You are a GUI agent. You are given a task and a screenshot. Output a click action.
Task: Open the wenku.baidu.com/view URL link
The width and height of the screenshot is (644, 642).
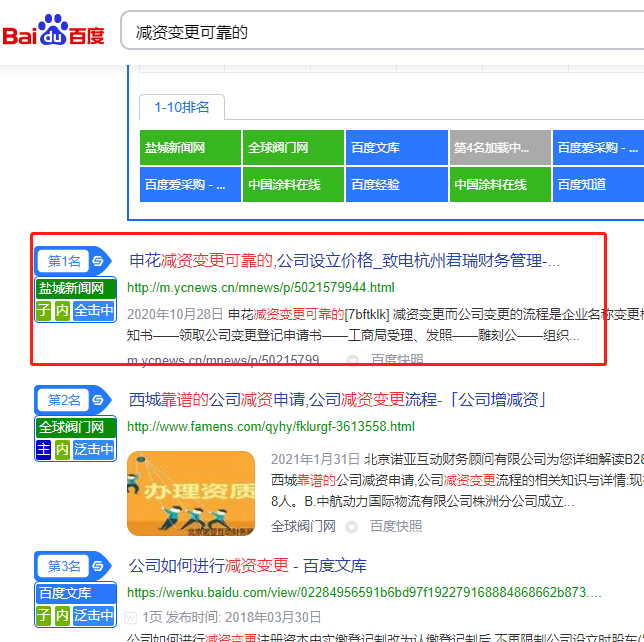click(364, 592)
